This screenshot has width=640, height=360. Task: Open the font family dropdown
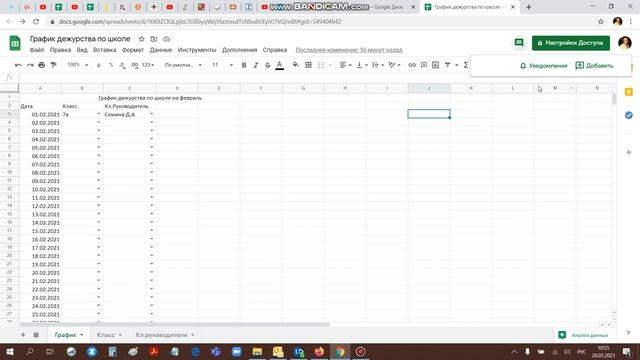pyautogui.click(x=183, y=65)
